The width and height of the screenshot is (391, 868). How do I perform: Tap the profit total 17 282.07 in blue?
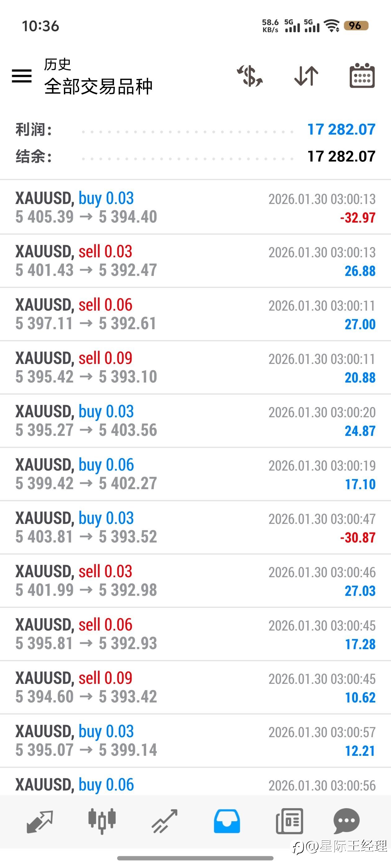click(341, 129)
